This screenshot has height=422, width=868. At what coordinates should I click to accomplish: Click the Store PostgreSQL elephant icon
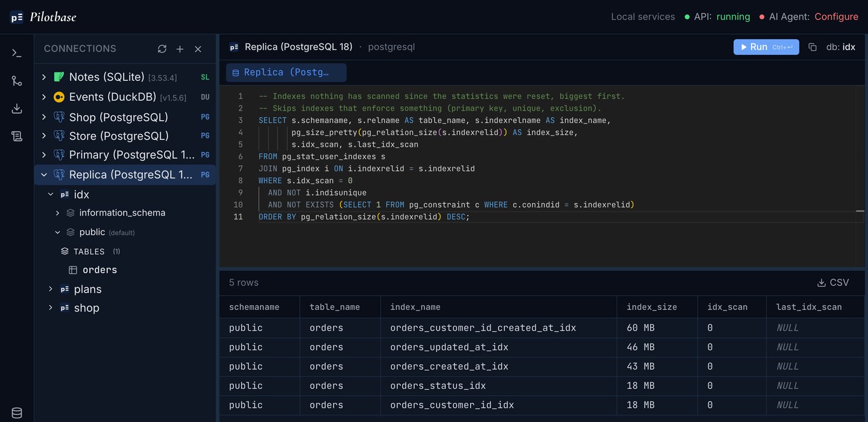[59, 136]
